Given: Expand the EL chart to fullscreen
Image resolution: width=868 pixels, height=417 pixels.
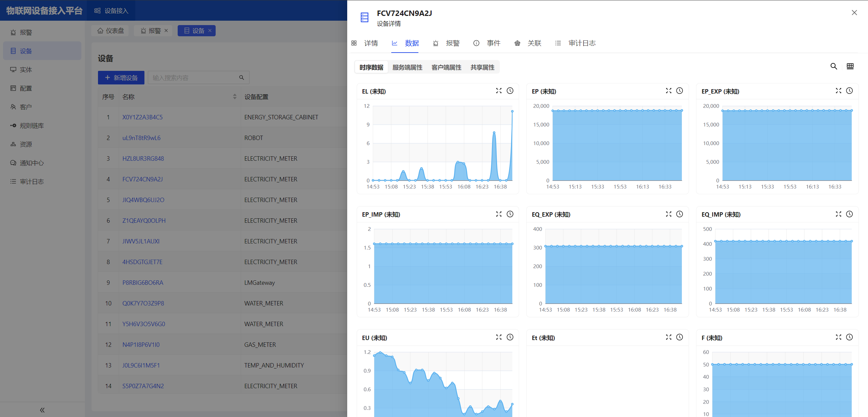Looking at the screenshot, I should coord(499,91).
